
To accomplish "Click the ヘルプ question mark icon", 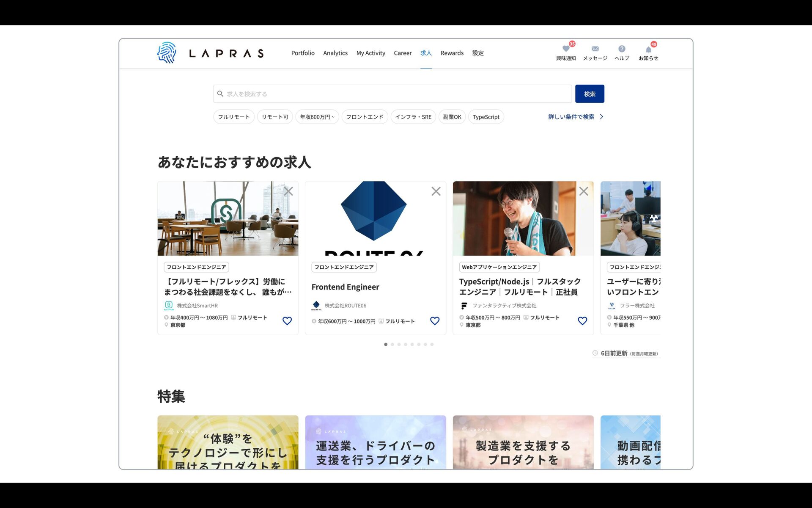I will (x=622, y=49).
